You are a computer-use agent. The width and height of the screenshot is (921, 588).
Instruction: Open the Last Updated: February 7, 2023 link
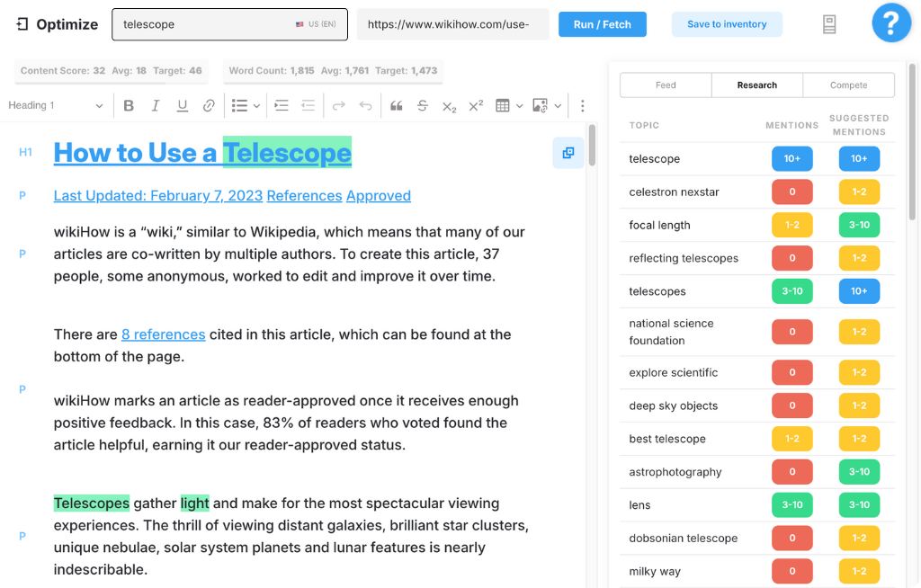click(158, 196)
